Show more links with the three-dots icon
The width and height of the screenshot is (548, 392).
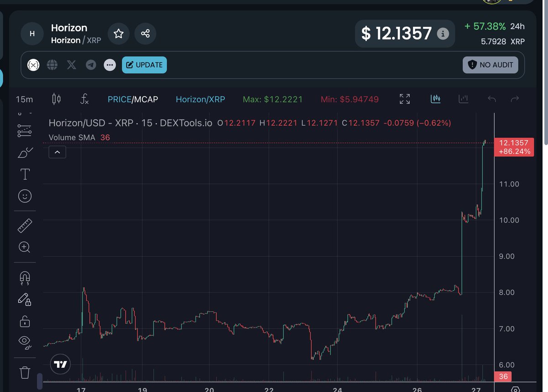point(110,65)
